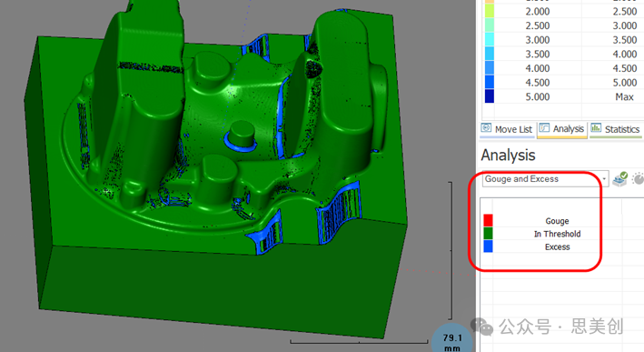The image size is (644, 352).
Task: Open the Gouge and Excess analysis dropdown
Action: [x=545, y=179]
